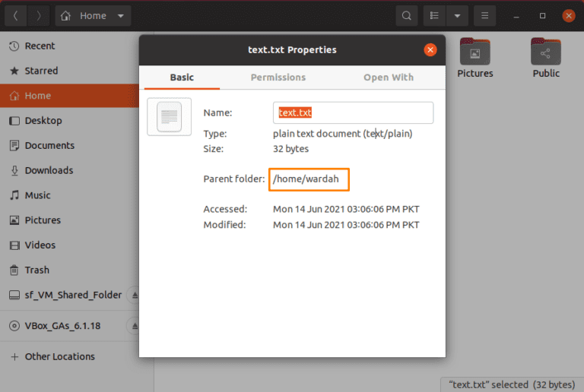Image resolution: width=584 pixels, height=392 pixels.
Task: Click the Modified date value
Action: pos(346,225)
